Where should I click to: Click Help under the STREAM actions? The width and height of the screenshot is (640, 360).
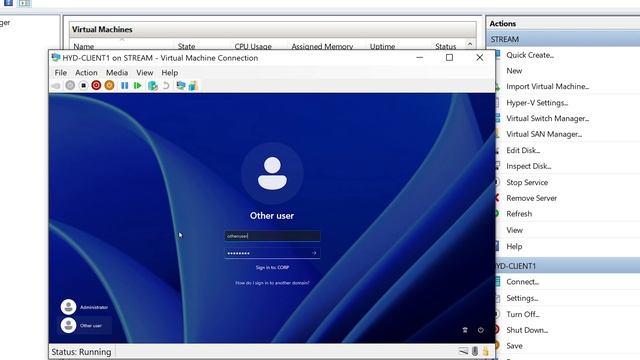point(514,247)
